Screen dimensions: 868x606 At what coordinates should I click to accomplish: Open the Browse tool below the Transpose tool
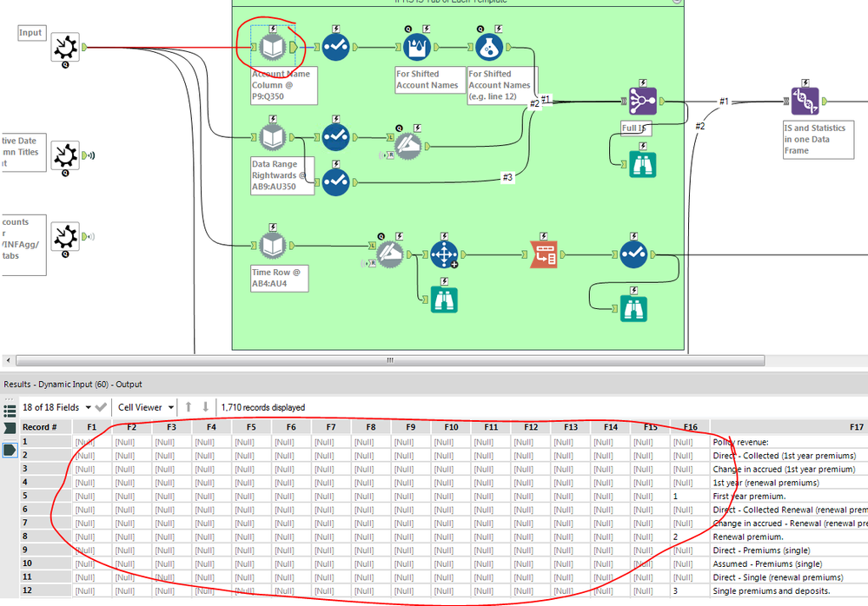click(444, 300)
